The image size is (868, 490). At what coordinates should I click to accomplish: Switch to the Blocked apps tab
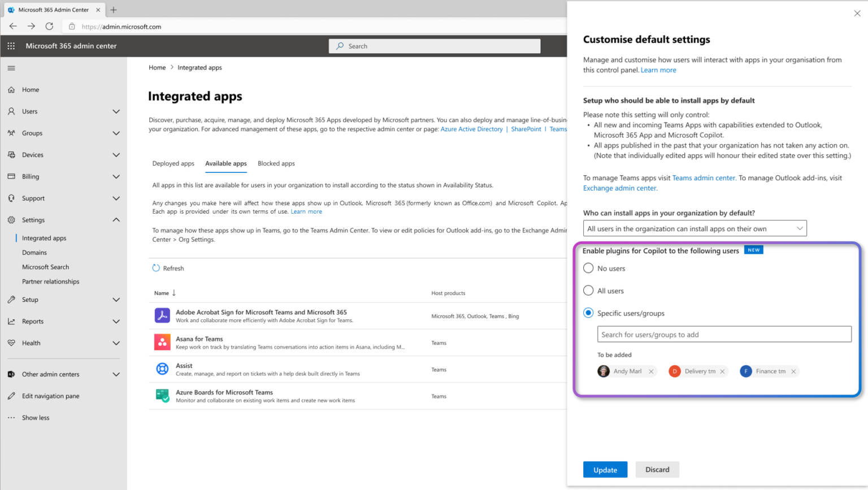point(276,163)
